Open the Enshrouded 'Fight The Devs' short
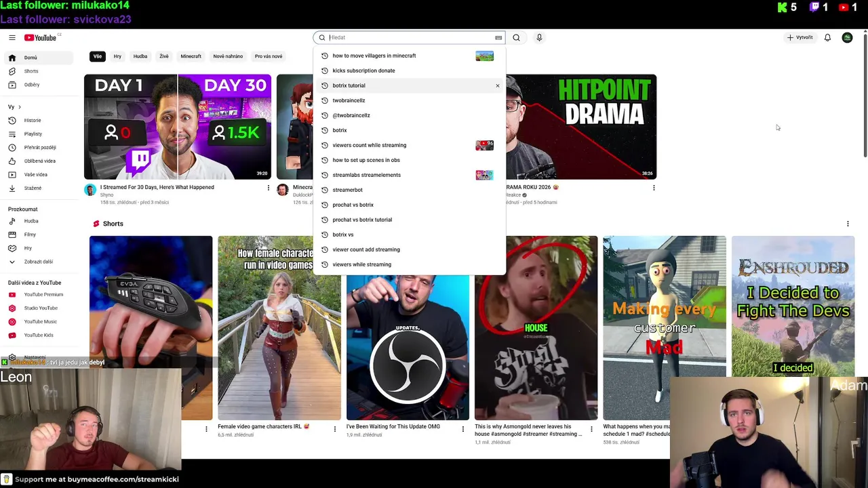Image resolution: width=868 pixels, height=488 pixels. (793, 306)
